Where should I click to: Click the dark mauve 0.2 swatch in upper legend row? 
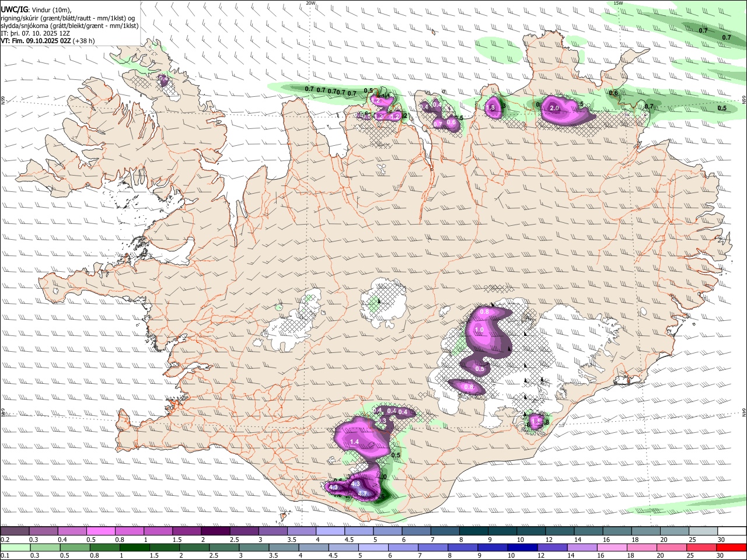coord(15,531)
